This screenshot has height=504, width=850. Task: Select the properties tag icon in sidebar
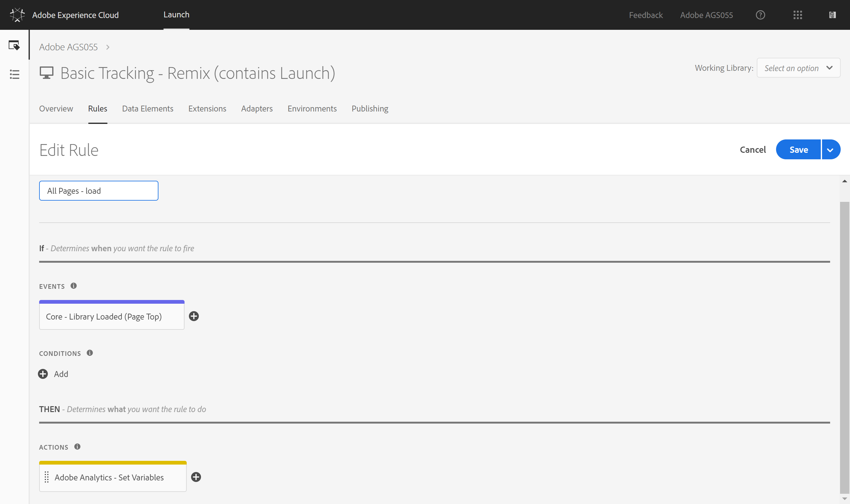tap(14, 45)
